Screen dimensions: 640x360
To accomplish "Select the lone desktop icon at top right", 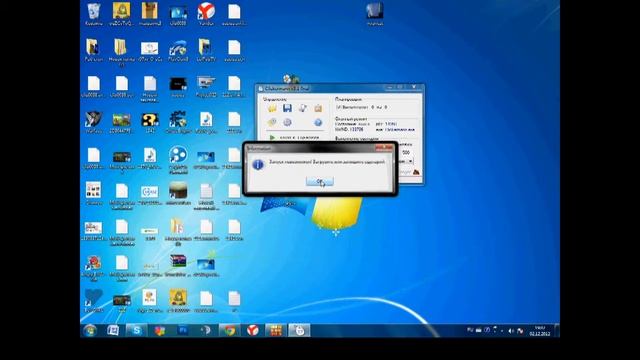I will coord(375,14).
